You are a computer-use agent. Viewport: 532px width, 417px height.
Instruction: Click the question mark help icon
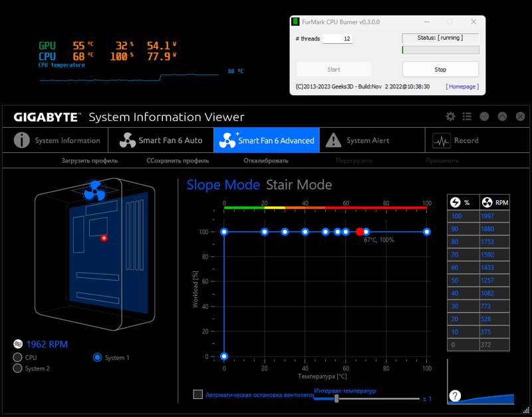455,396
